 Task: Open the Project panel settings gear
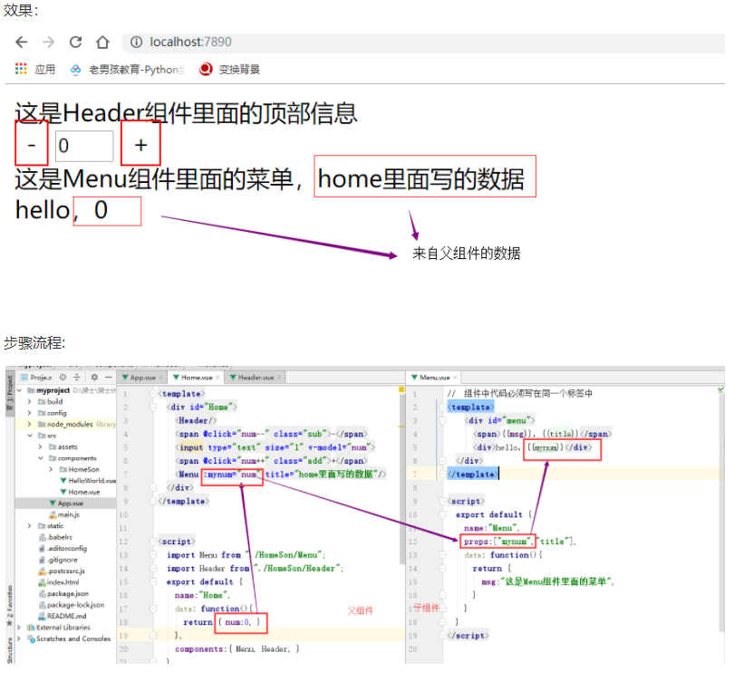94,377
